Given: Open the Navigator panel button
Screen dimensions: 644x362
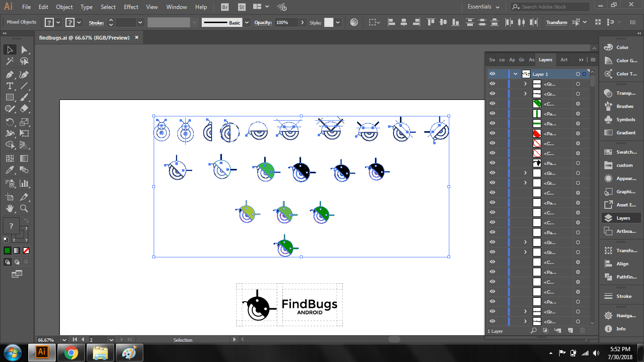Looking at the screenshot, I should pyautogui.click(x=621, y=315).
